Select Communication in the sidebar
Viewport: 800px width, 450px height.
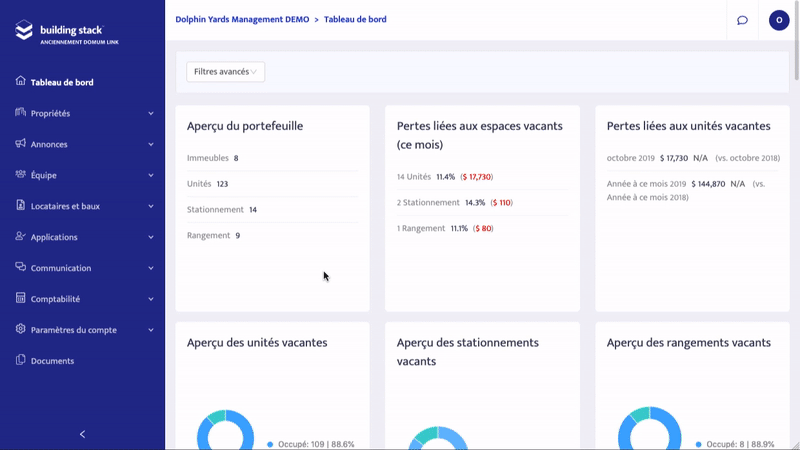point(61,268)
